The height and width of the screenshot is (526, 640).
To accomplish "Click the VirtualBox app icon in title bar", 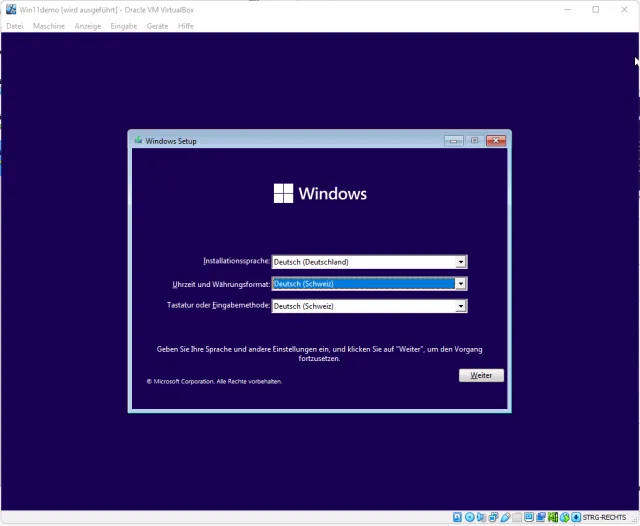I will click(x=11, y=9).
